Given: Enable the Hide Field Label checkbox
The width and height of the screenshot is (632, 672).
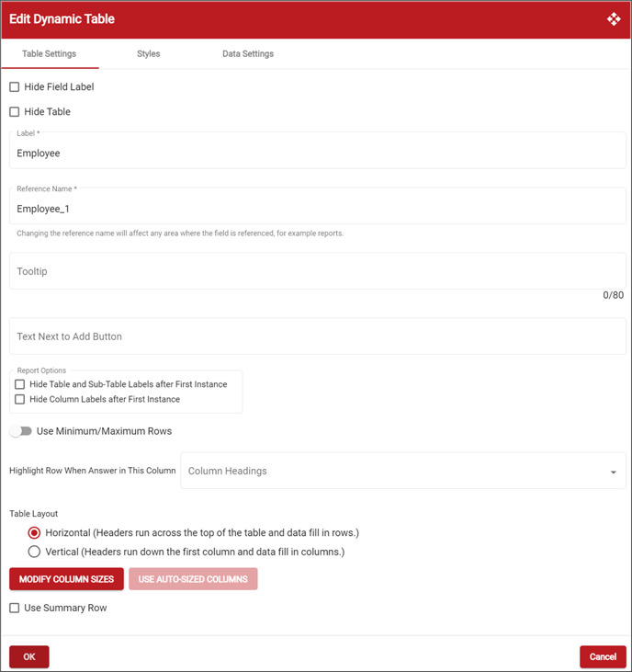Looking at the screenshot, I should click(x=15, y=87).
